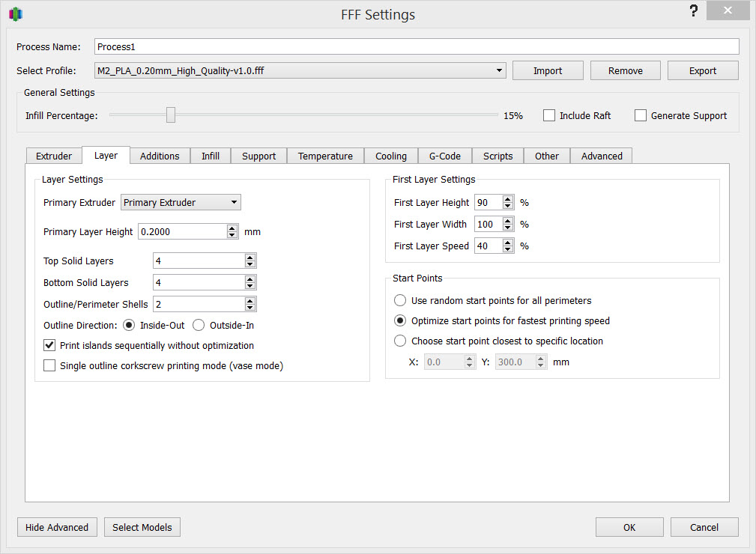Increase Primary Layer Height with up arrow

pyautogui.click(x=232, y=228)
